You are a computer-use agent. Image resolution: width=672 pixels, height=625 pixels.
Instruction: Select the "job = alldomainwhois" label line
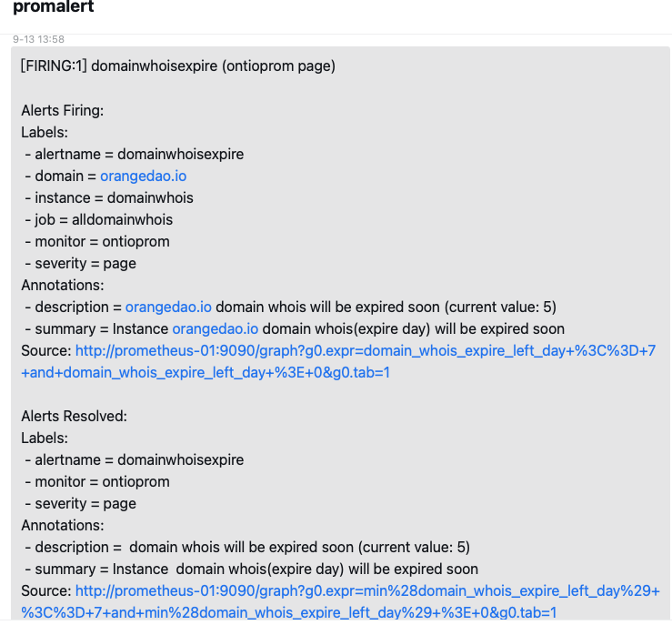click(104, 219)
